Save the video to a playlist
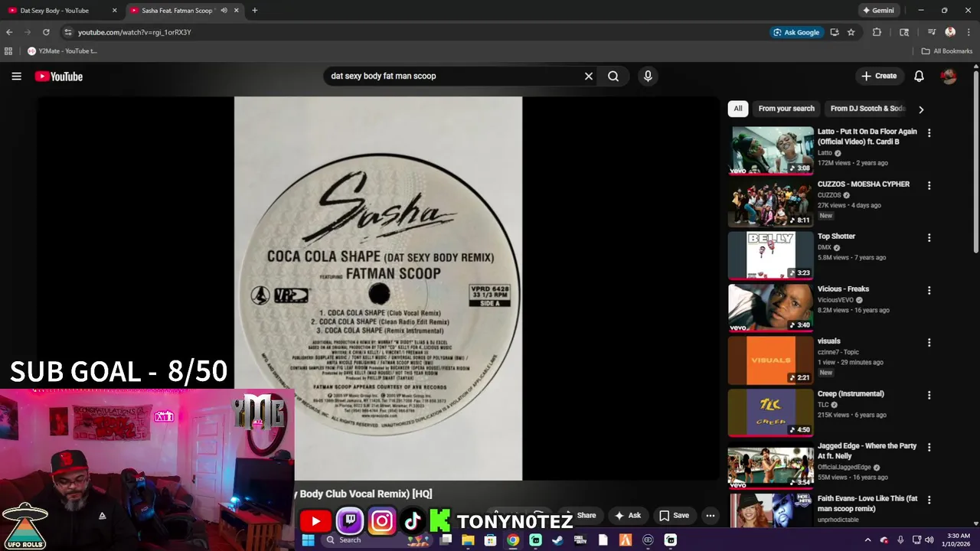This screenshot has height=551, width=980. tap(674, 515)
